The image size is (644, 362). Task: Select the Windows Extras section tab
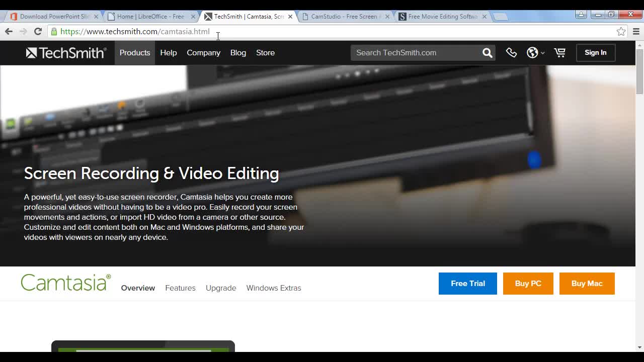274,288
